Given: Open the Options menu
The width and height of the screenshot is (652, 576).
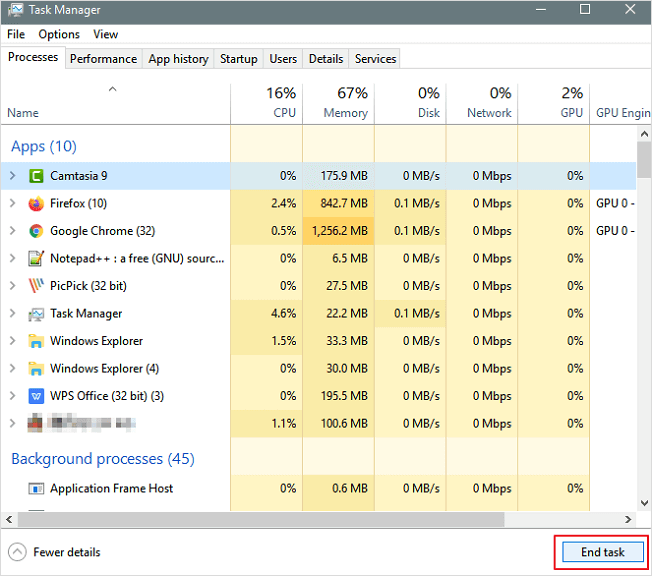Looking at the screenshot, I should [59, 34].
